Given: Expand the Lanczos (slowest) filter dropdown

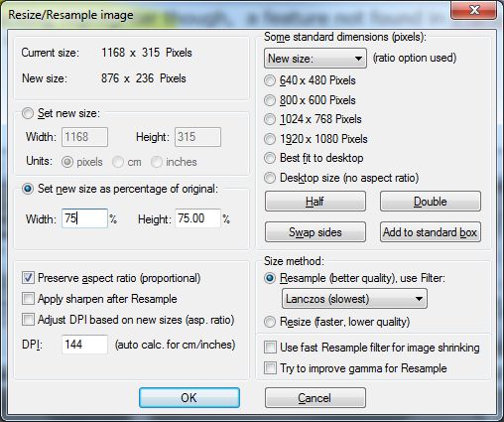Looking at the screenshot, I should (354, 299).
